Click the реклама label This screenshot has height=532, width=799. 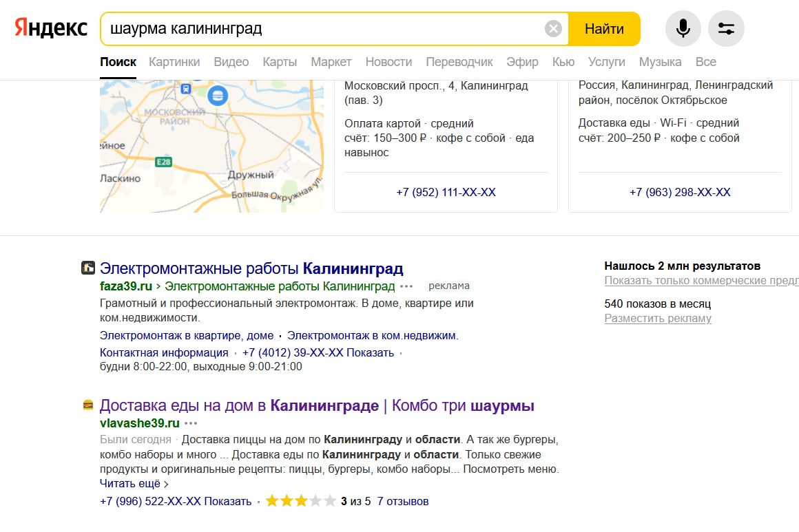449,286
